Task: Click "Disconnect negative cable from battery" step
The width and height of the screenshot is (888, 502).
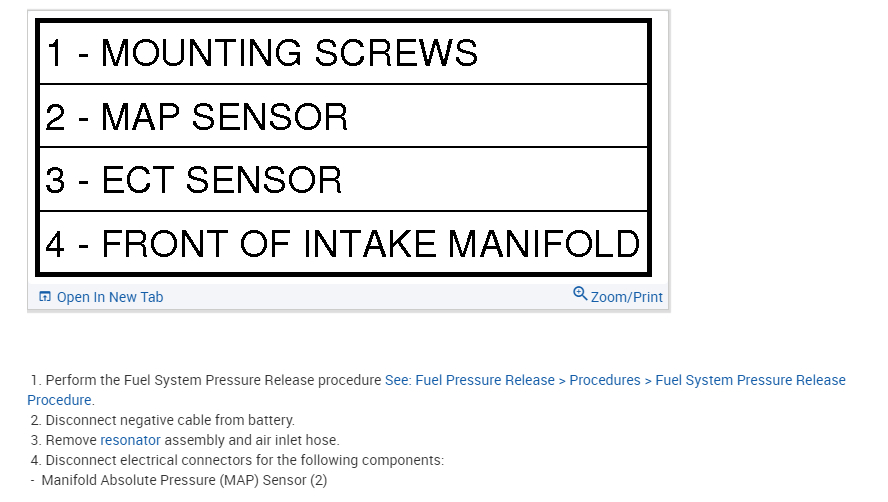Action: coord(170,420)
